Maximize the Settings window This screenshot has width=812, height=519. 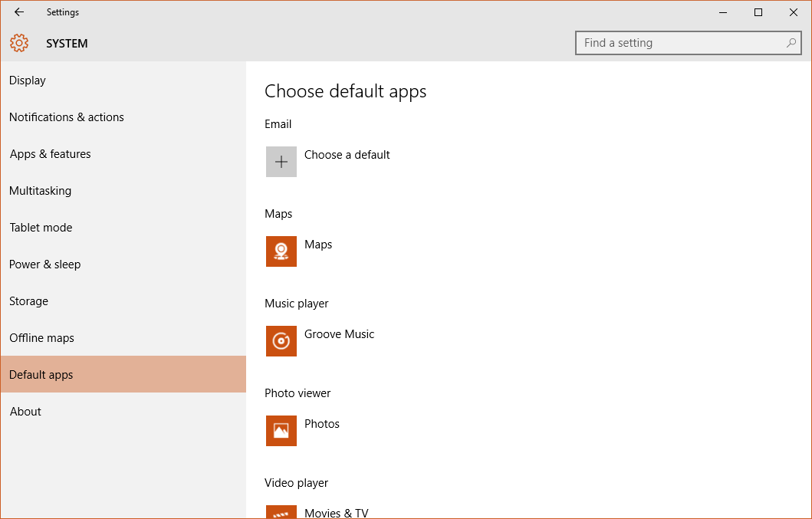(x=758, y=12)
